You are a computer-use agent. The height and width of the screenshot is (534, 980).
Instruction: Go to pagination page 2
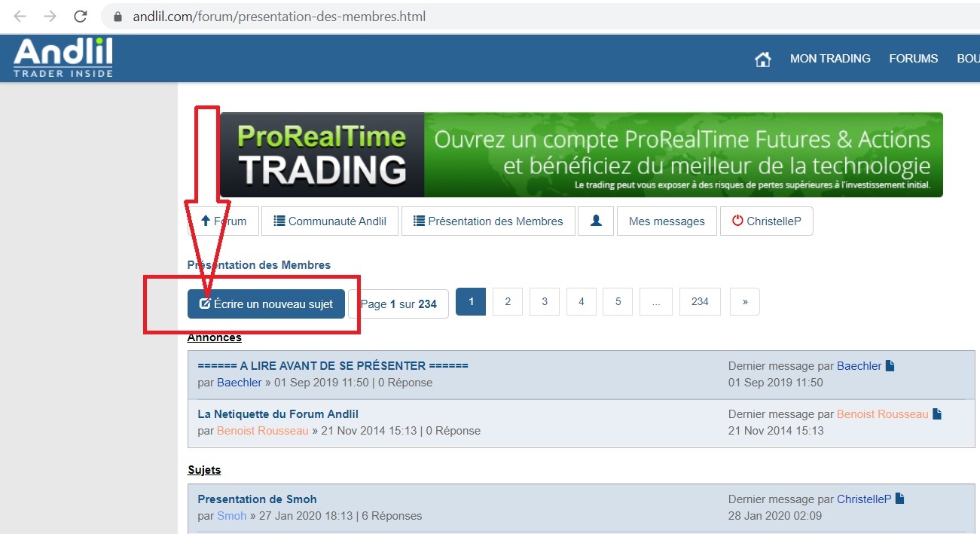508,301
